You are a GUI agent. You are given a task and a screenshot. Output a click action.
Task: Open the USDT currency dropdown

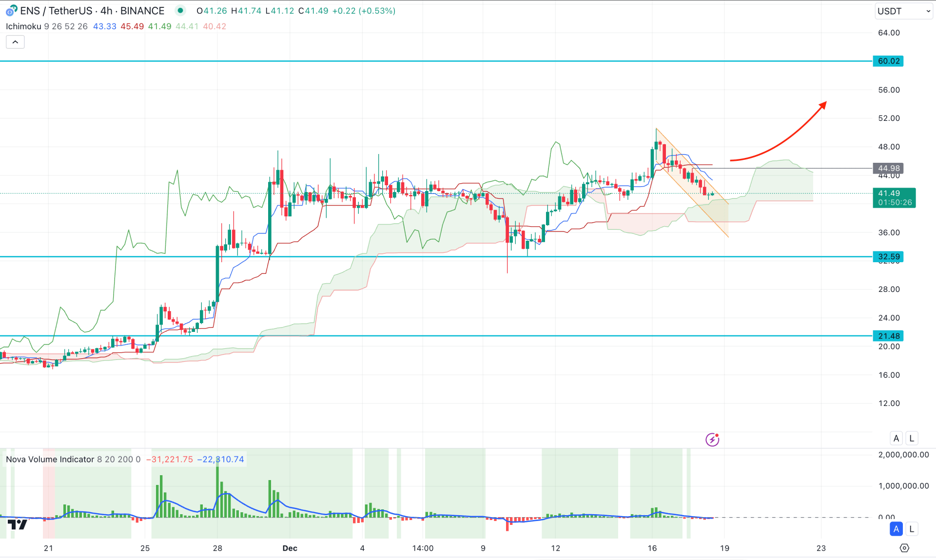(903, 11)
